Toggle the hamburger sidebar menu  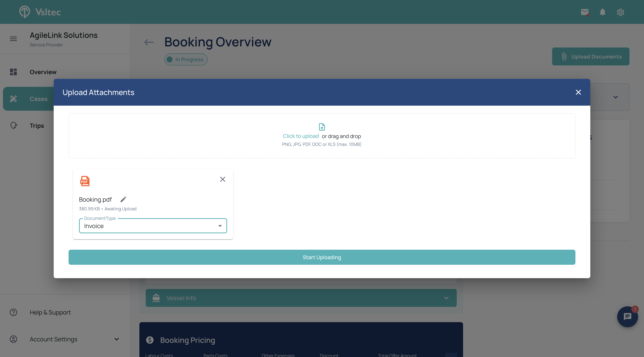tap(13, 39)
